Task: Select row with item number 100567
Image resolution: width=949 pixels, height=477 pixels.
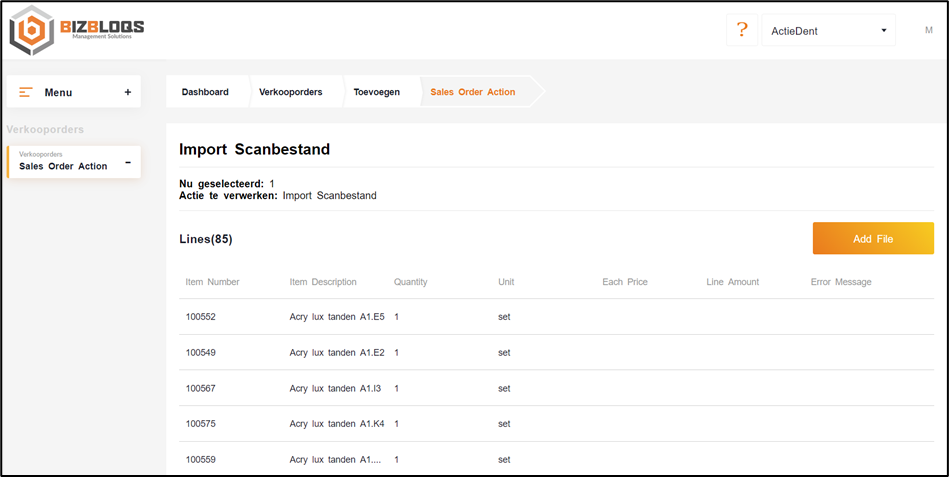Action: coord(201,389)
